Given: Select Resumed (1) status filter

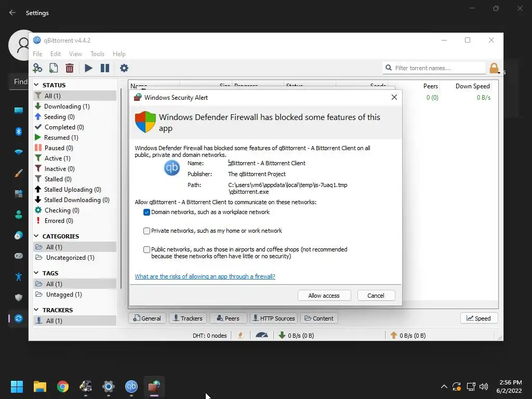Looking at the screenshot, I should pyautogui.click(x=61, y=137).
